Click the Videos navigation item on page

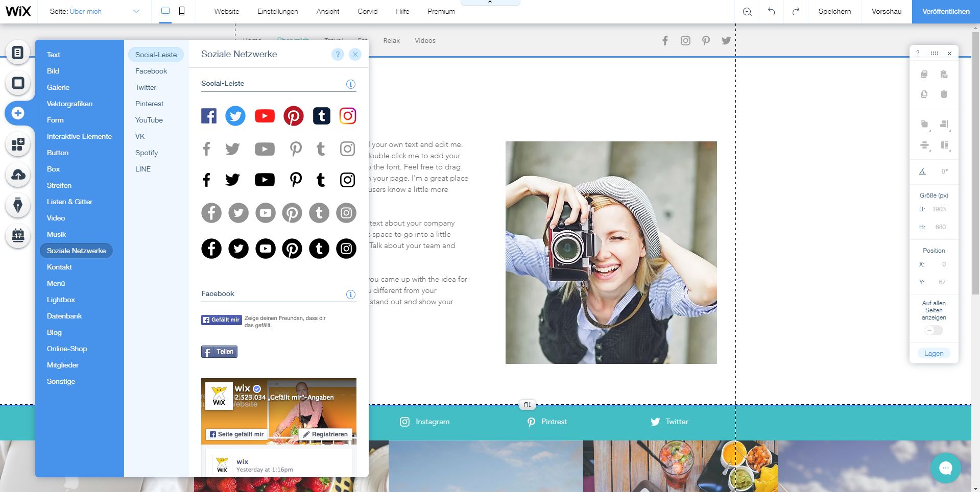[425, 40]
